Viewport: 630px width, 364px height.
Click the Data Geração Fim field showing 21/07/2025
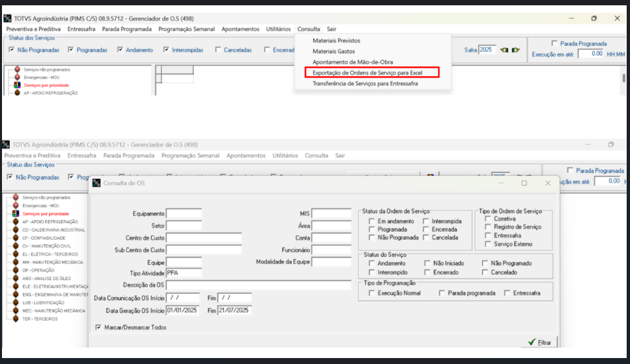pyautogui.click(x=235, y=310)
